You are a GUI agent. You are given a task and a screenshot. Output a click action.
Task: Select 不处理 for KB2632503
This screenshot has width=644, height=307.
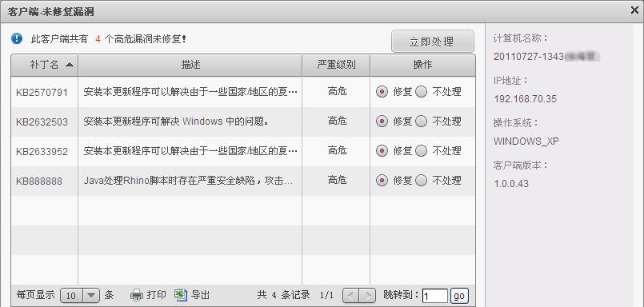tap(422, 122)
